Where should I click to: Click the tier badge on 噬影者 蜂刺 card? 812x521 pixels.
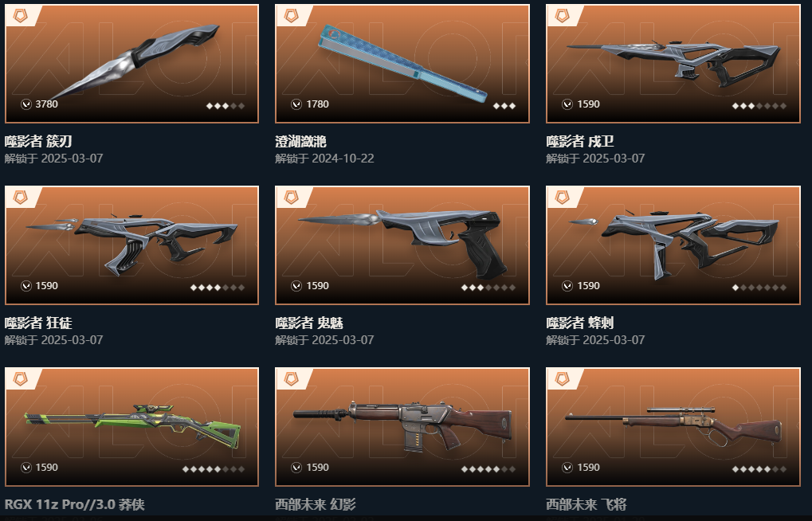click(562, 198)
